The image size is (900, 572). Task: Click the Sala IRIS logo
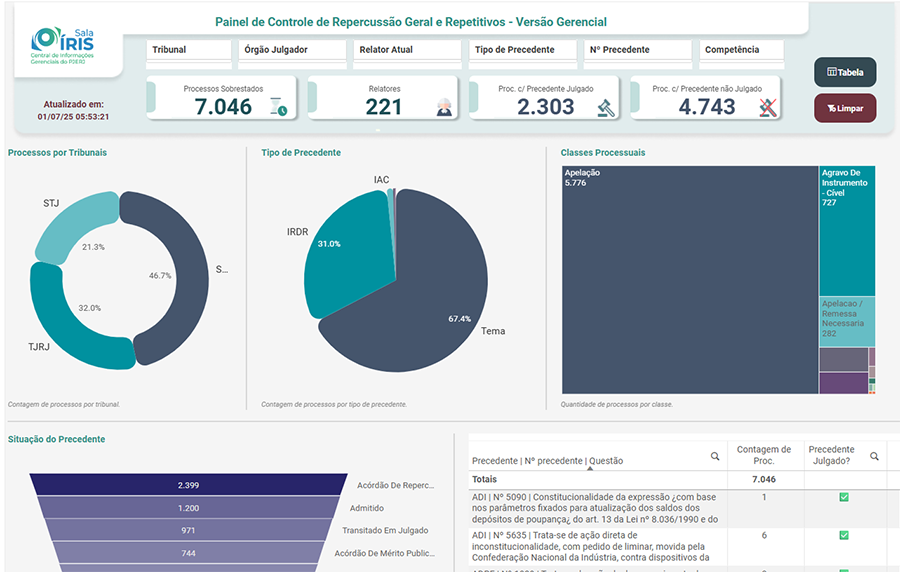click(x=63, y=45)
